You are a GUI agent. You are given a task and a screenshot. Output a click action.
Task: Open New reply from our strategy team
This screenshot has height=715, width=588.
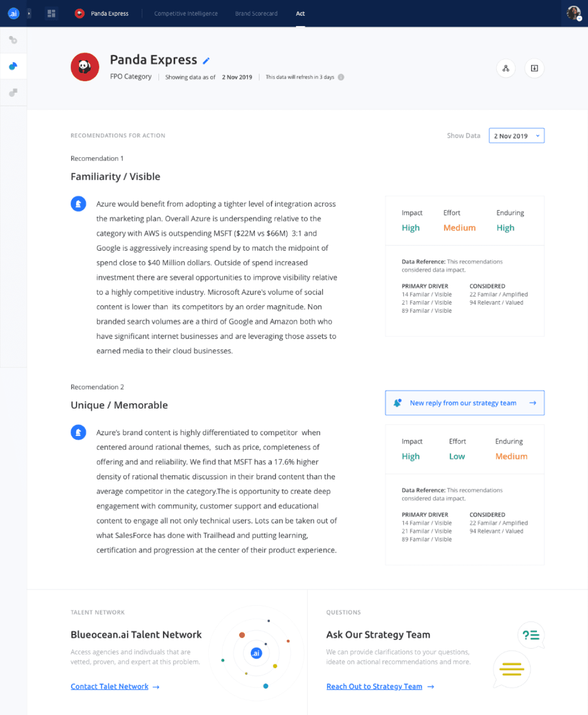pyautogui.click(x=465, y=403)
